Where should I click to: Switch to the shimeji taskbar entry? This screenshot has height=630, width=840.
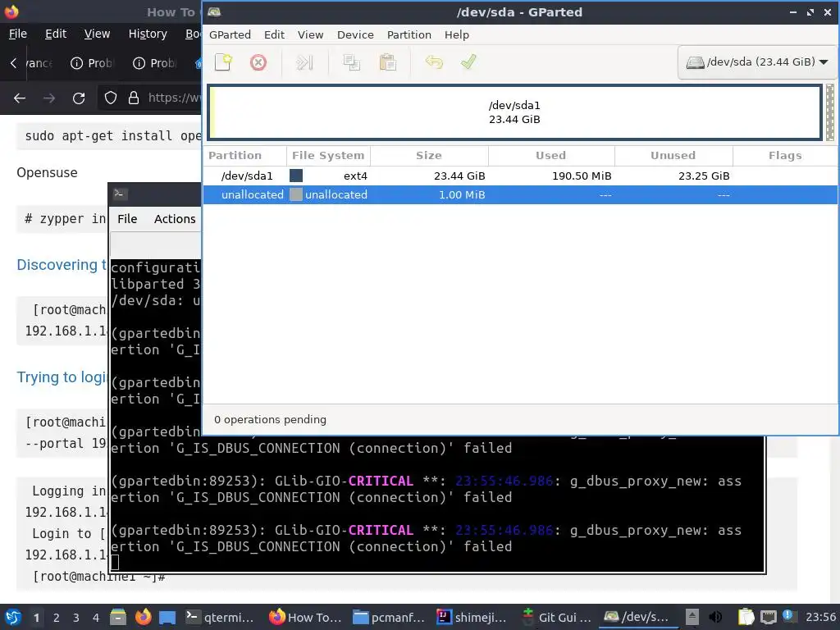(x=472, y=617)
